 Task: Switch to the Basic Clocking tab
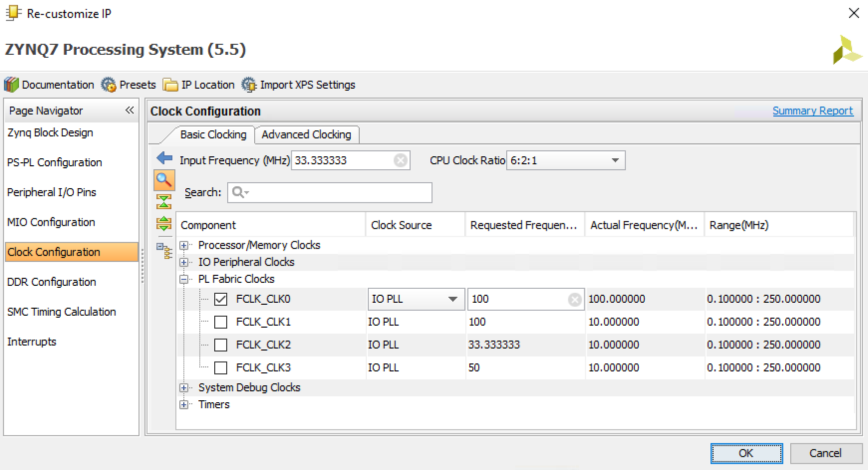click(213, 135)
